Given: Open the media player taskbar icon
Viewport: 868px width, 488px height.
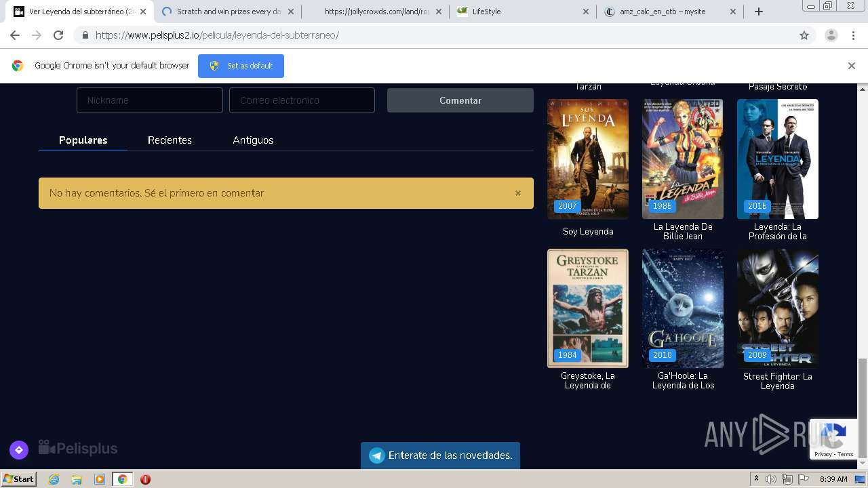Looking at the screenshot, I should (x=100, y=479).
